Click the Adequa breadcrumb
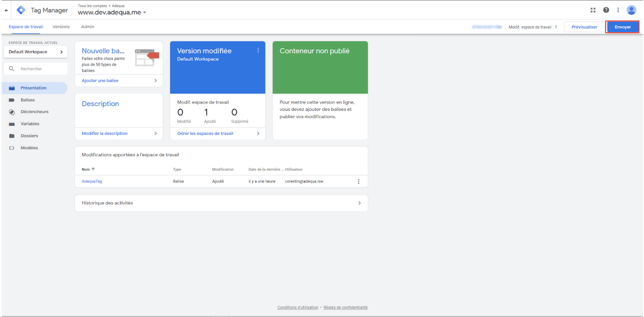644x317 pixels. [118, 6]
